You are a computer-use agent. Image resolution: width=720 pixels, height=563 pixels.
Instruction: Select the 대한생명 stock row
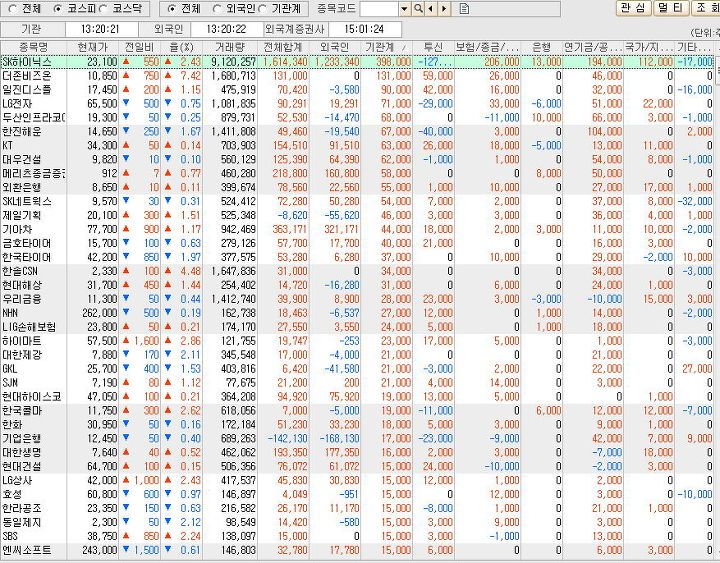(x=357, y=452)
